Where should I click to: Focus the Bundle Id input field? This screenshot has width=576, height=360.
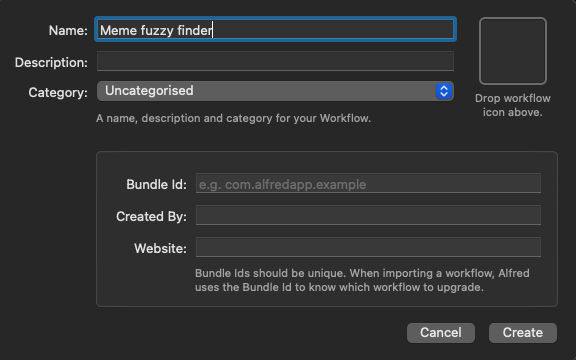(x=368, y=183)
